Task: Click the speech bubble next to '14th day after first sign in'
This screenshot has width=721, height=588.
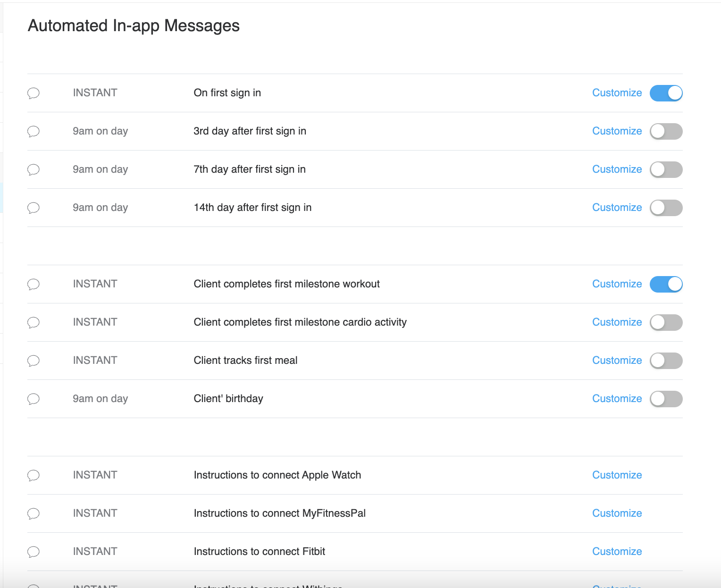Action: (x=34, y=208)
